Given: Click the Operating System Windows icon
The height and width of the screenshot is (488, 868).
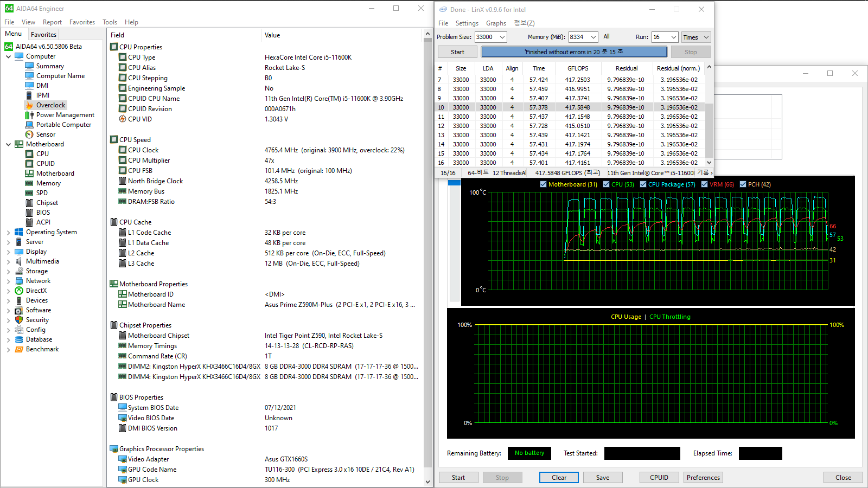Looking at the screenshot, I should point(19,232).
